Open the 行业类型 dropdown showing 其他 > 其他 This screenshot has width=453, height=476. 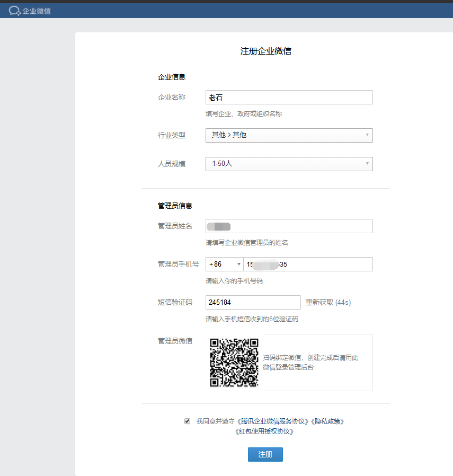tap(289, 135)
